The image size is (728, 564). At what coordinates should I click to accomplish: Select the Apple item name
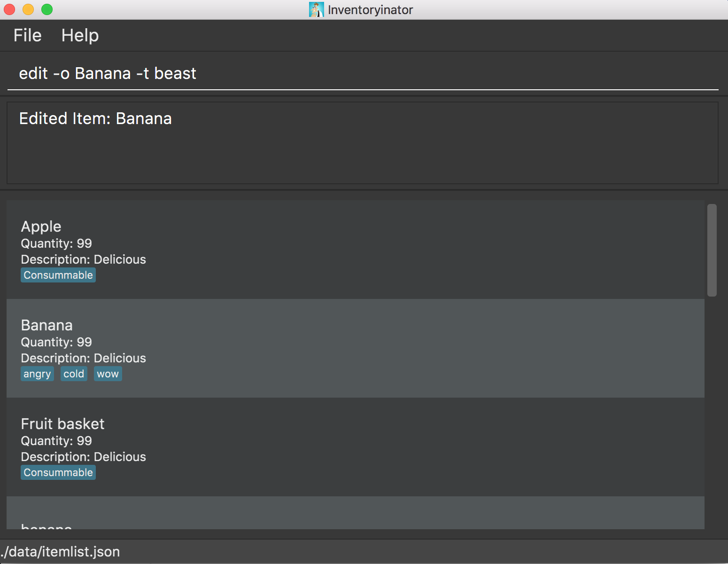41,227
